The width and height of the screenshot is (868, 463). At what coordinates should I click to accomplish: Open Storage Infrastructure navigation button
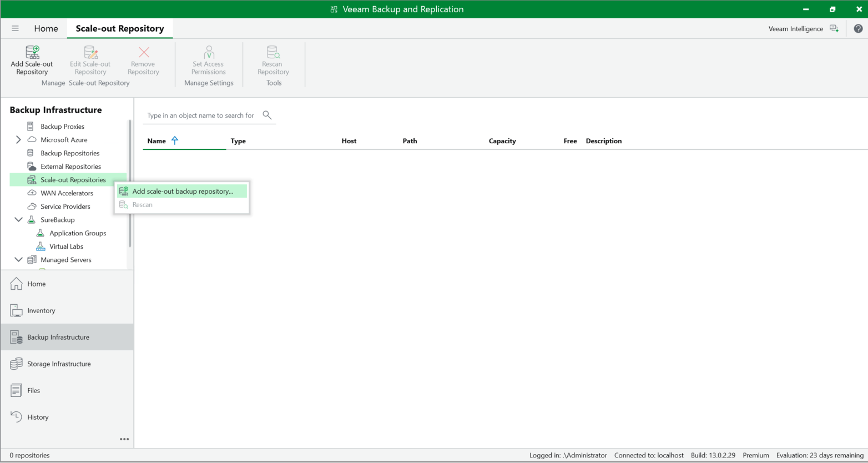click(67, 364)
